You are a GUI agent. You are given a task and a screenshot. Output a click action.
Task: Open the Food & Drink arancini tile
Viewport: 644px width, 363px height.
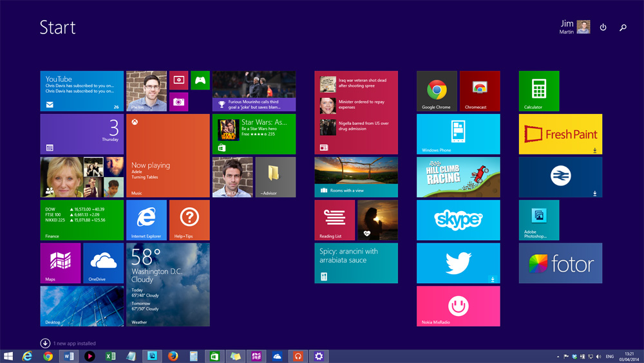(356, 263)
